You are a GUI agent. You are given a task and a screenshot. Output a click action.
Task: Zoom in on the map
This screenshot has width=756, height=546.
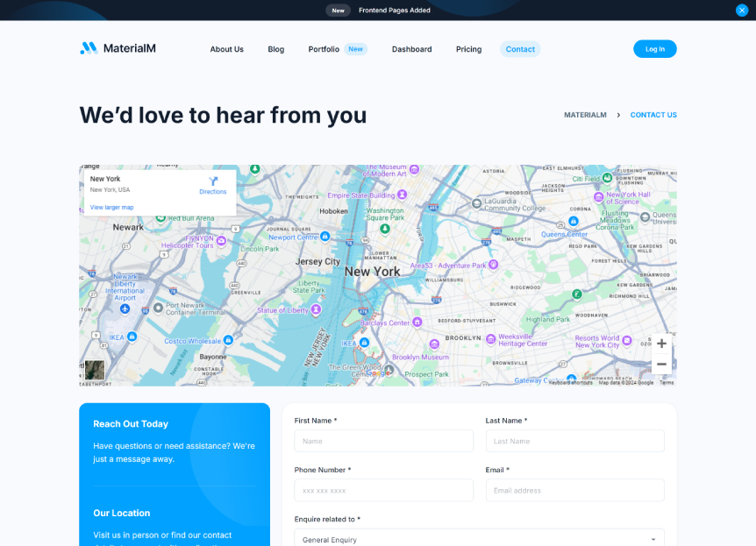[x=661, y=344]
